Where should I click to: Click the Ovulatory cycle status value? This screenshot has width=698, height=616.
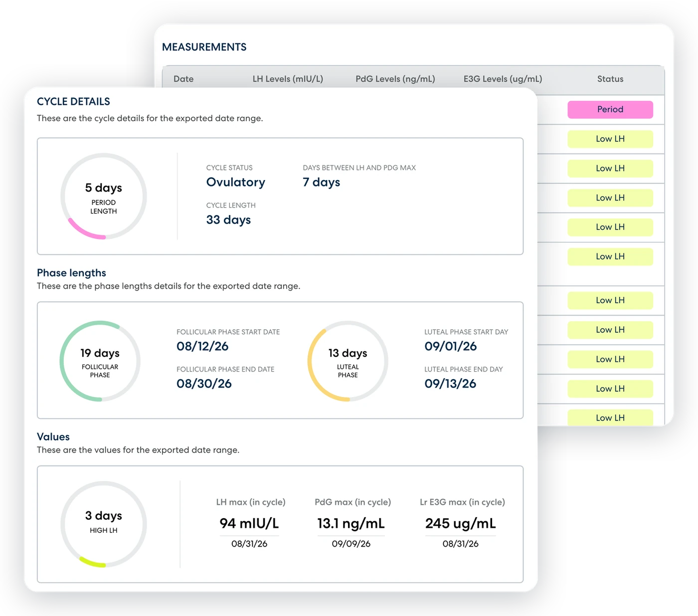pos(236,182)
